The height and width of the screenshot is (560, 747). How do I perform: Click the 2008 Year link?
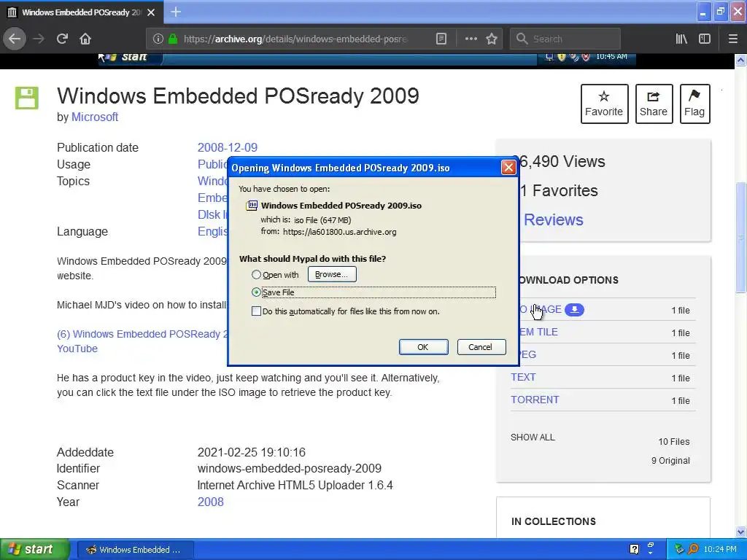pos(211,502)
